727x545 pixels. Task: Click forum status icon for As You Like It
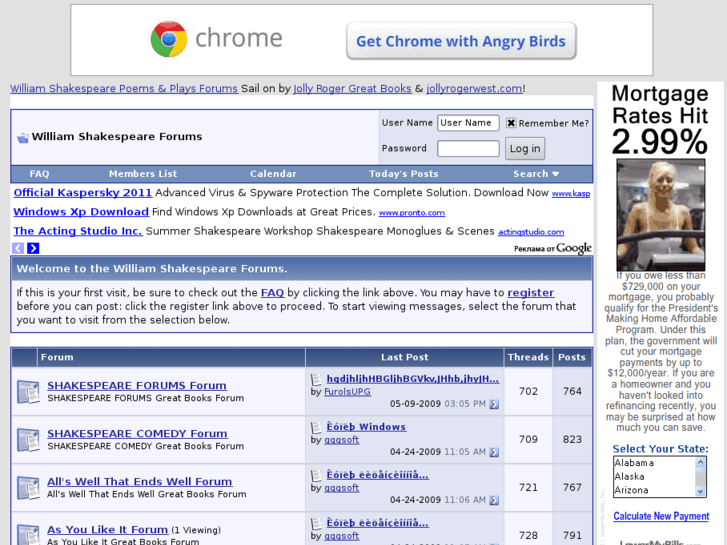pos(28,534)
